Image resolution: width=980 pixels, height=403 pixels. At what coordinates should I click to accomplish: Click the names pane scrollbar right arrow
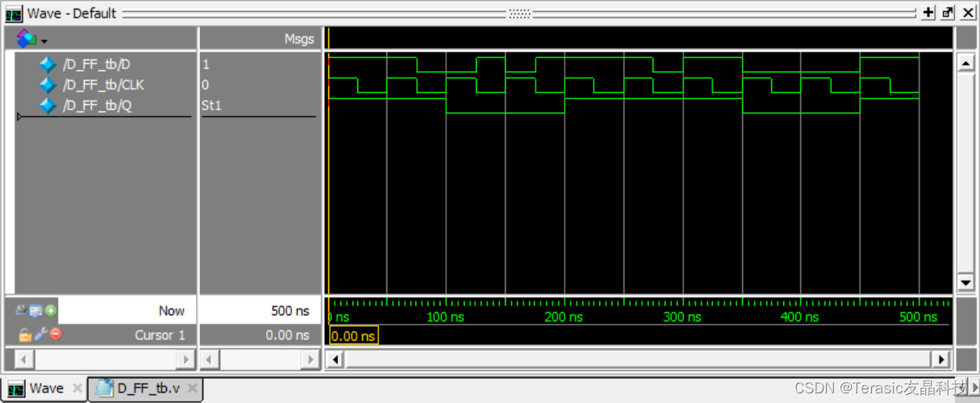(187, 359)
